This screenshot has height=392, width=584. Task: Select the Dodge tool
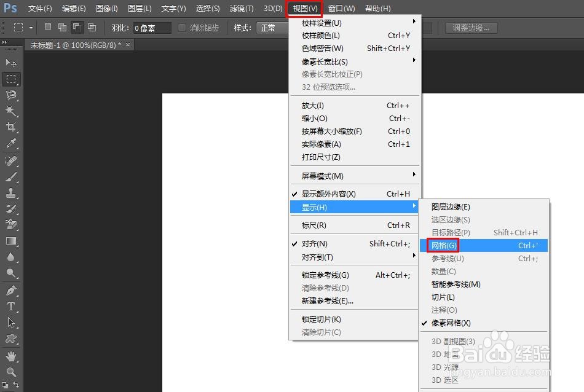[11, 273]
